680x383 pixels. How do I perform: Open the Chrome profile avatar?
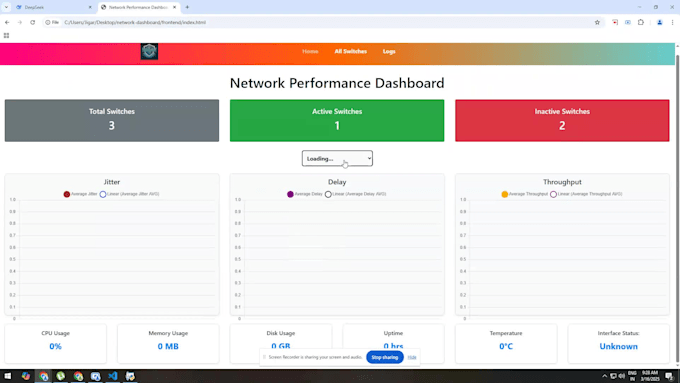pyautogui.click(x=660, y=22)
